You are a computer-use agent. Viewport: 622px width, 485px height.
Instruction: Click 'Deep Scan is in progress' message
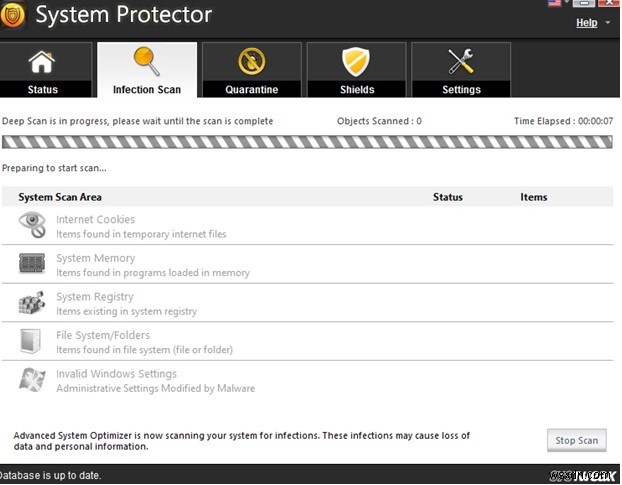(138, 121)
